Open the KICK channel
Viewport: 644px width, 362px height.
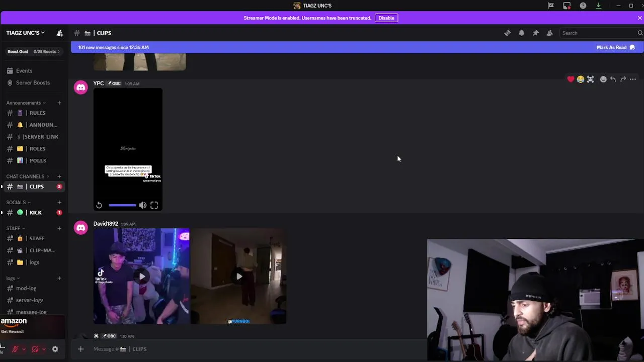pyautogui.click(x=34, y=213)
